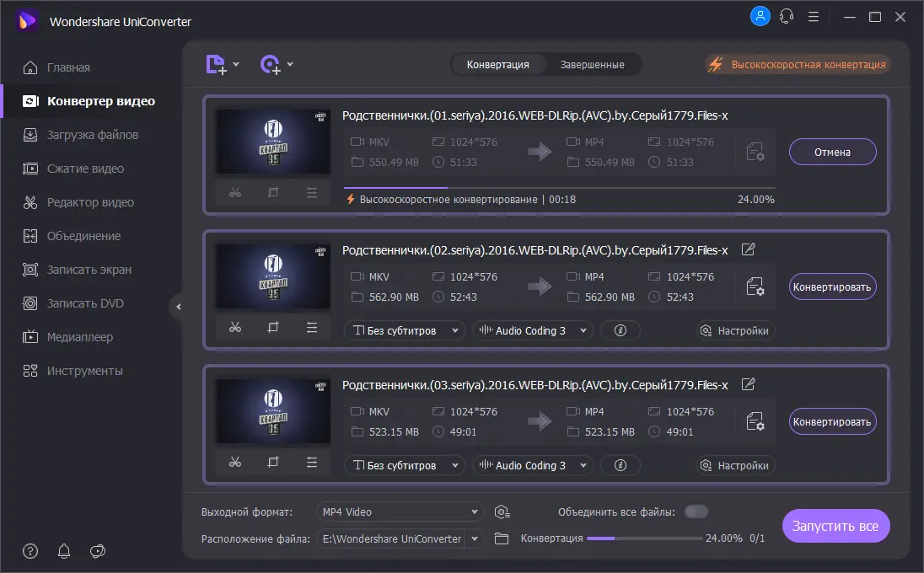This screenshot has height=573, width=924.
Task: Click crop icon for 02.seriya
Action: click(x=273, y=327)
